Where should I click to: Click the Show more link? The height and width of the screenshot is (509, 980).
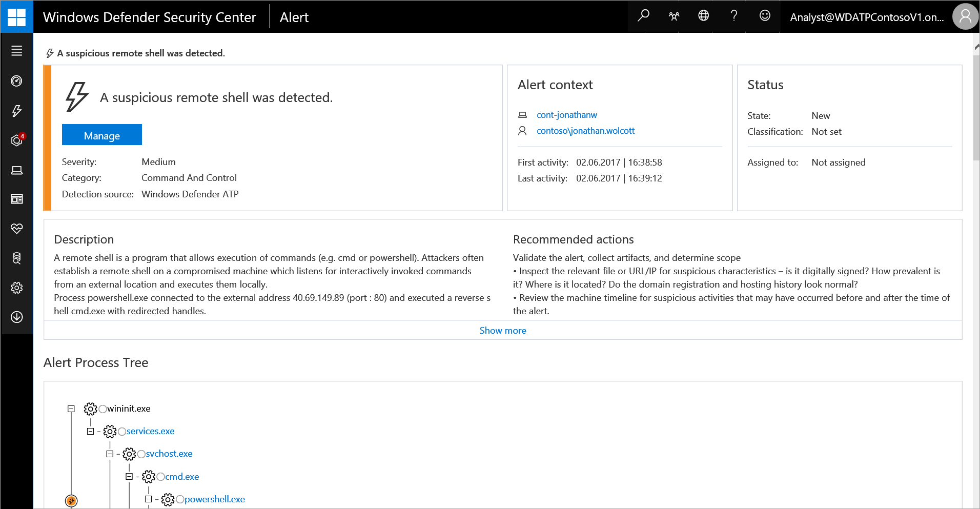502,331
